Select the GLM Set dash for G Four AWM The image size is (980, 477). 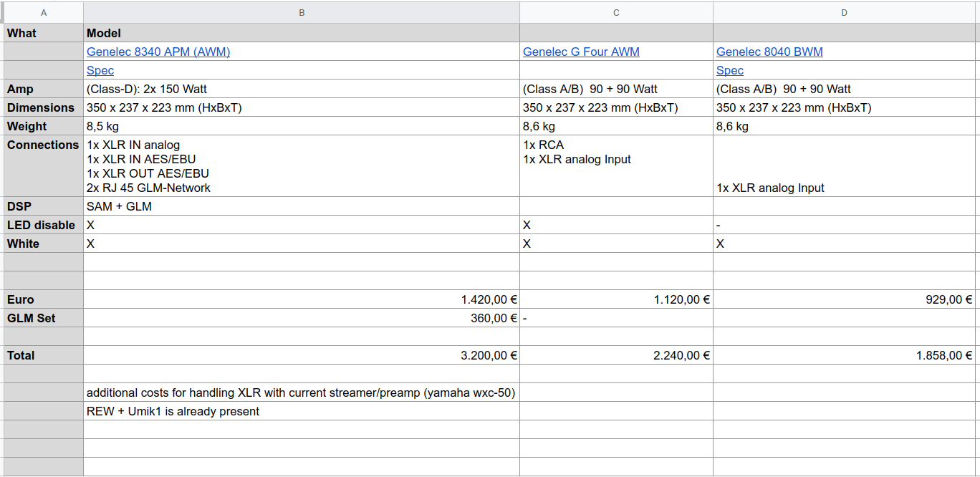point(616,318)
